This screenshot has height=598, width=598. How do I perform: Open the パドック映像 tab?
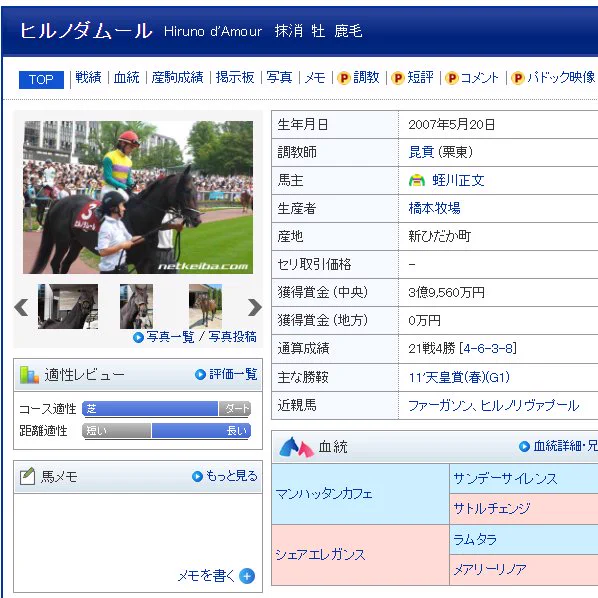point(561,77)
